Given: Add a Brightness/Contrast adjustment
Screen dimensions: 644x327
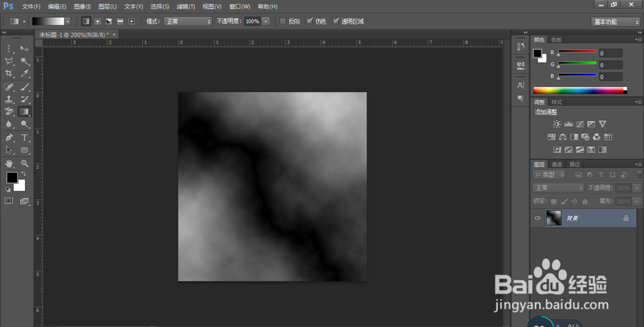Looking at the screenshot, I should pyautogui.click(x=556, y=124).
